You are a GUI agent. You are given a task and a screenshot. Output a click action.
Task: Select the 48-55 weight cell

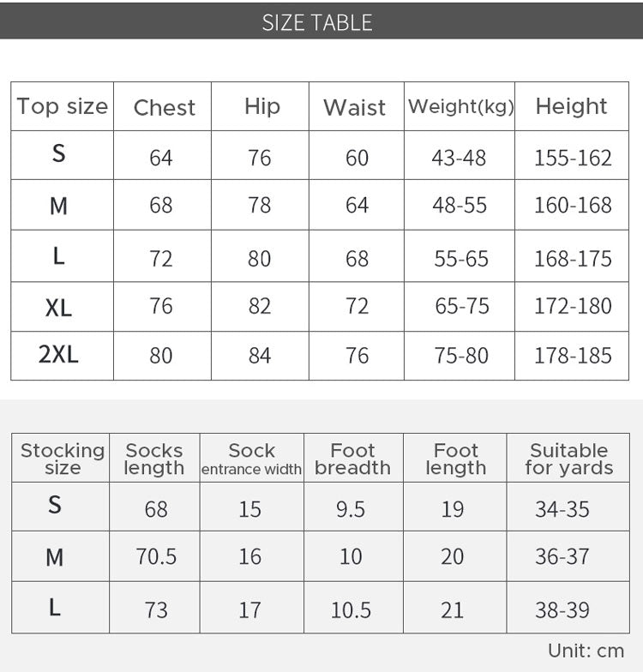coord(460,205)
